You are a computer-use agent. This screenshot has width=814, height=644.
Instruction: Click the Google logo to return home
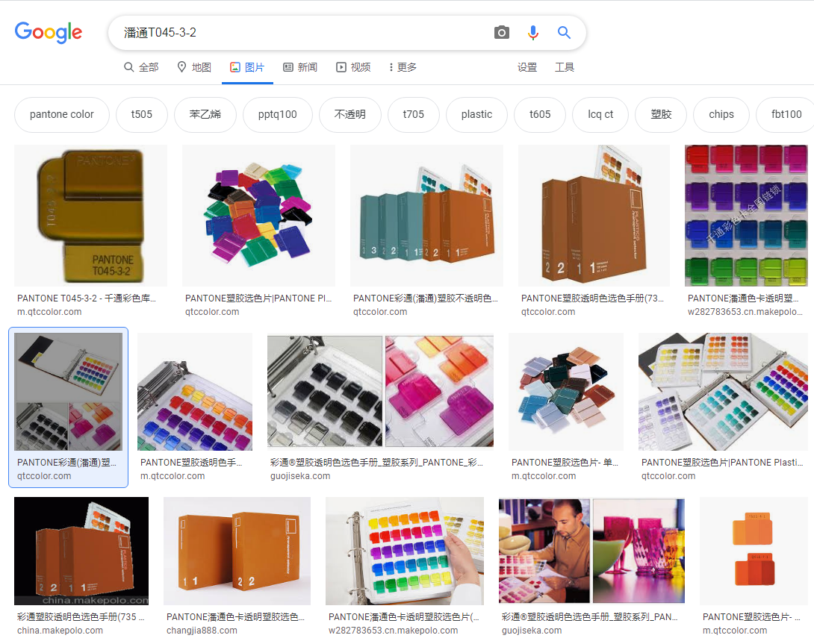coord(48,32)
